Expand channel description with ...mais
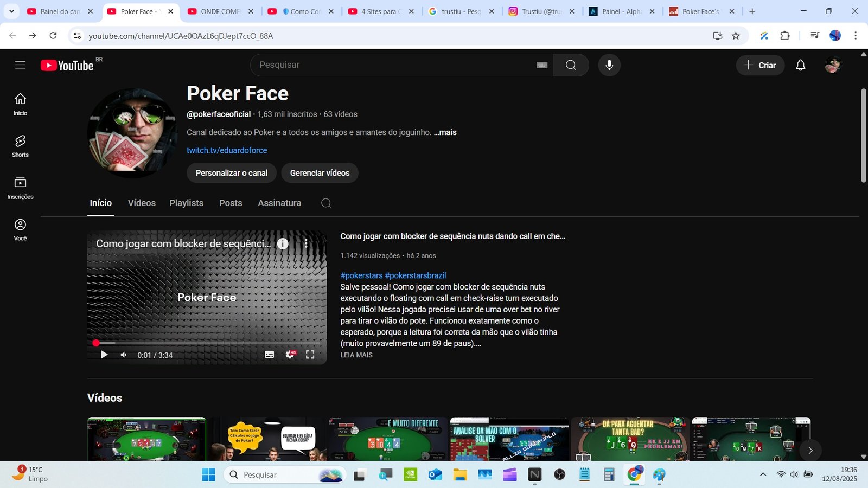 click(x=445, y=132)
